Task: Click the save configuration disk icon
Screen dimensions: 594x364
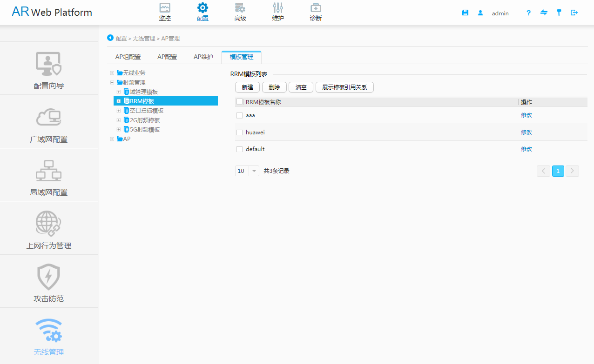Action: click(x=465, y=13)
